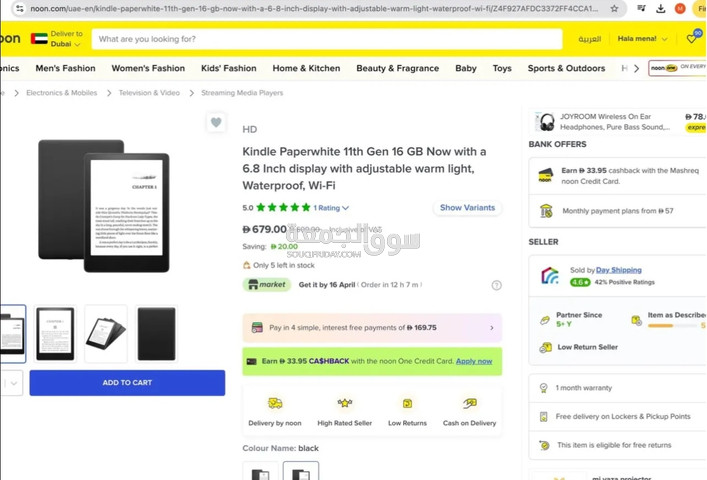
Task: Open Beauty & Fragrance category
Action: pos(397,68)
